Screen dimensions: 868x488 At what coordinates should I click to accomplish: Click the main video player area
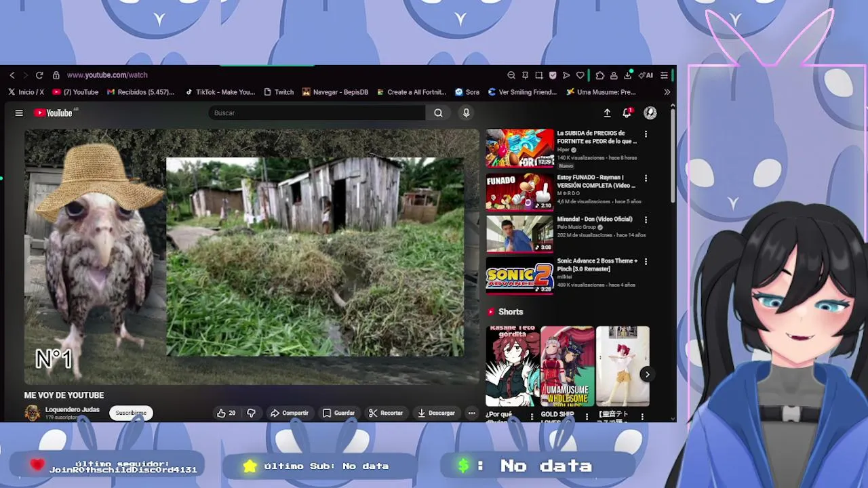(252, 257)
